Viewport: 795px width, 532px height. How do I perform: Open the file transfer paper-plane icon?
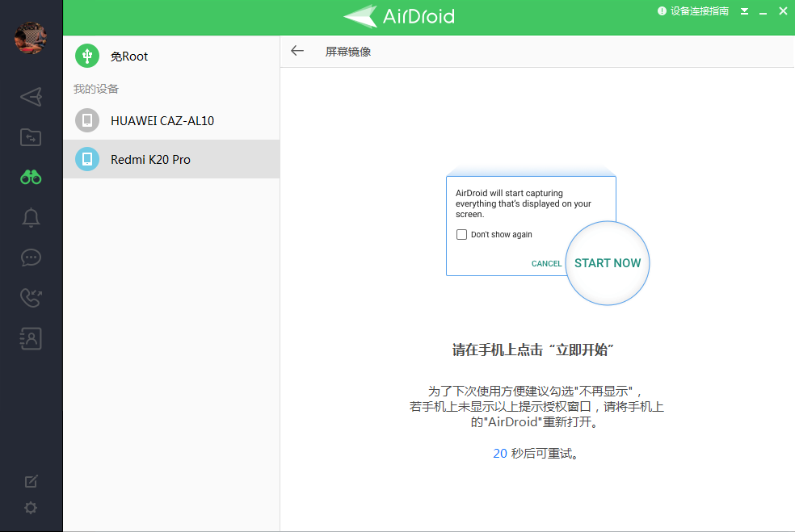click(31, 97)
